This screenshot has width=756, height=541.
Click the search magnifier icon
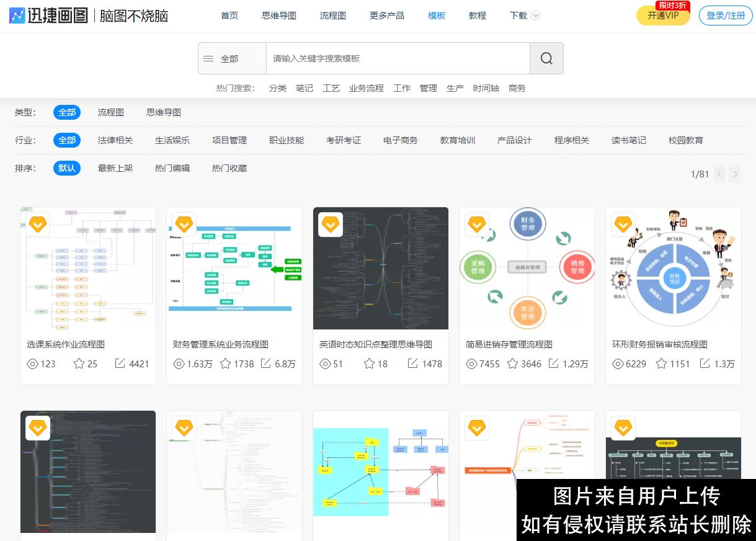[546, 58]
